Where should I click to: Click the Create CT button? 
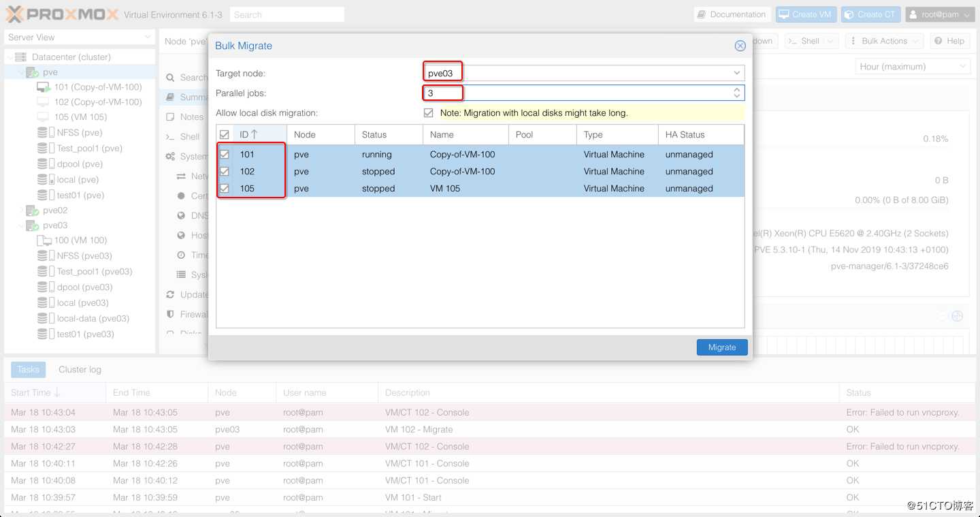coord(870,14)
